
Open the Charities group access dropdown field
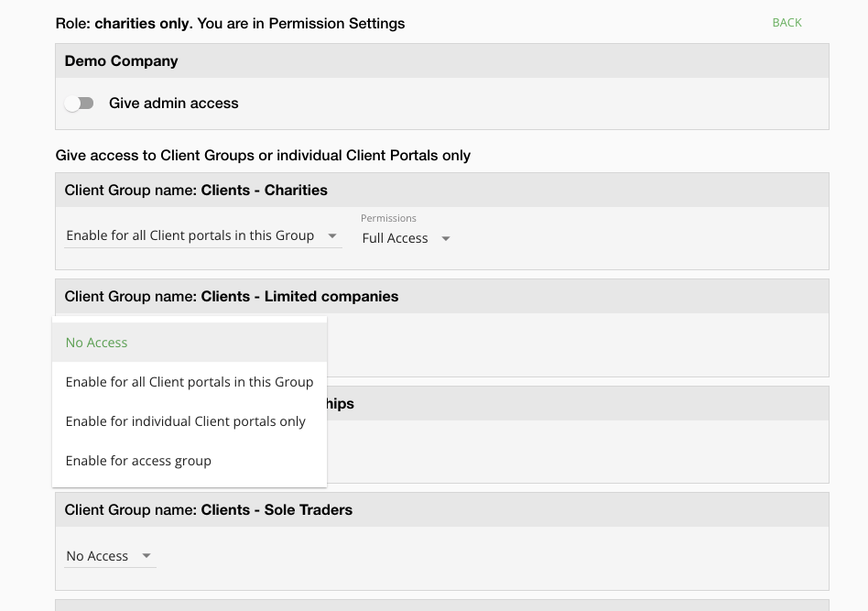point(190,236)
